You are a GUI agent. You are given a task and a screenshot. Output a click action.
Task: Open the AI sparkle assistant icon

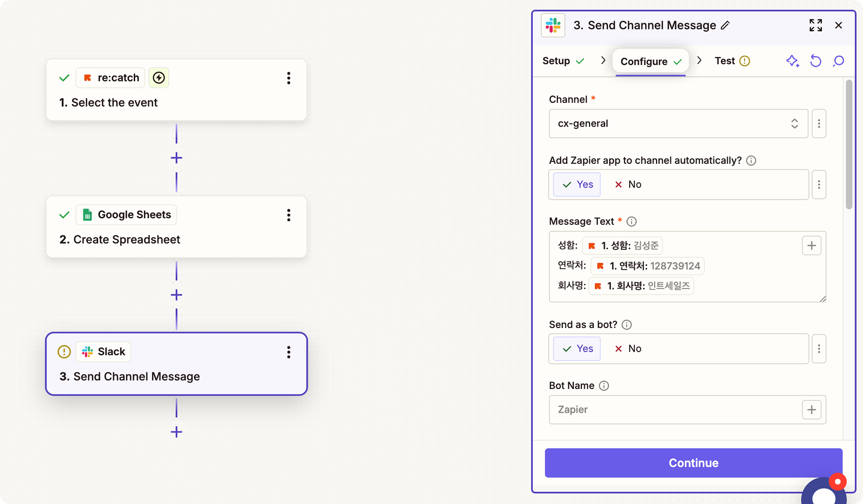(x=793, y=61)
